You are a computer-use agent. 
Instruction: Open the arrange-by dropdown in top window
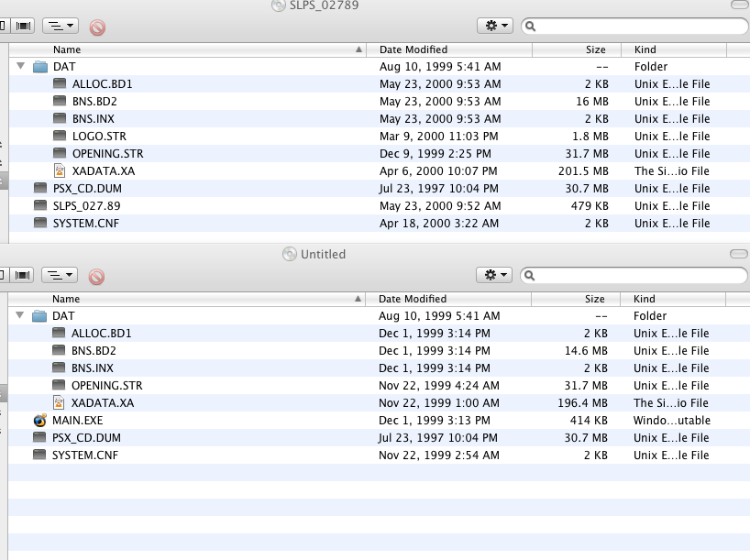(x=61, y=27)
